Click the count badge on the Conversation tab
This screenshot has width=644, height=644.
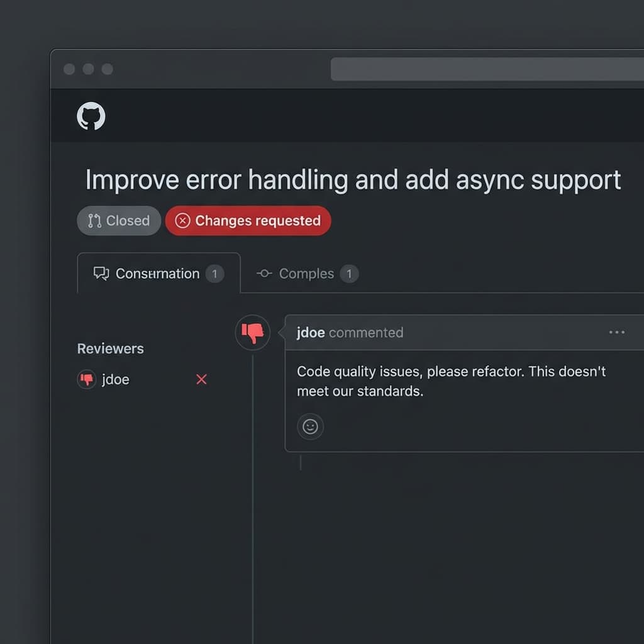[214, 274]
